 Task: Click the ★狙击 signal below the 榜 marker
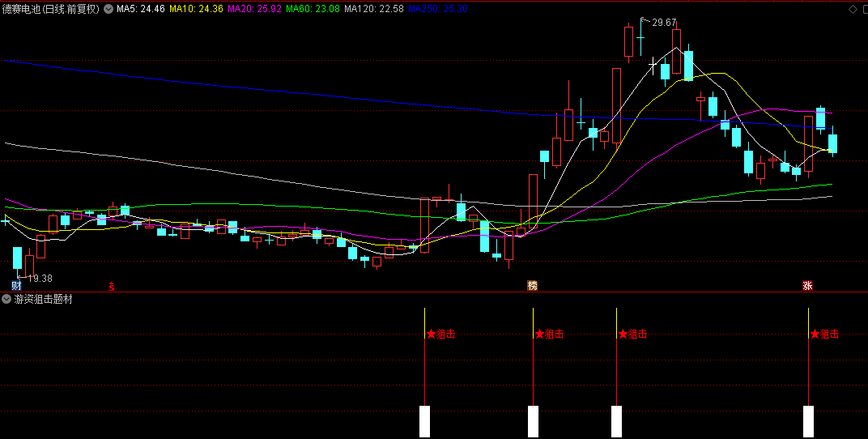(549, 334)
